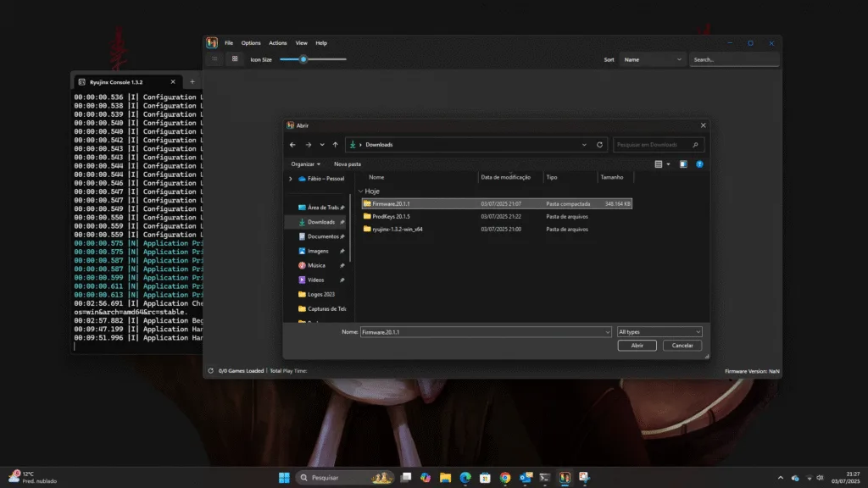Viewport: 868px width, 488px height.
Task: Open Google Chrome from taskbar
Action: 505,478
